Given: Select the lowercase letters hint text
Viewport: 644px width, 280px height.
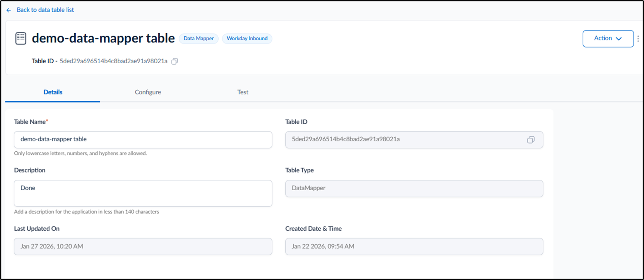Looking at the screenshot, I should pos(80,153).
